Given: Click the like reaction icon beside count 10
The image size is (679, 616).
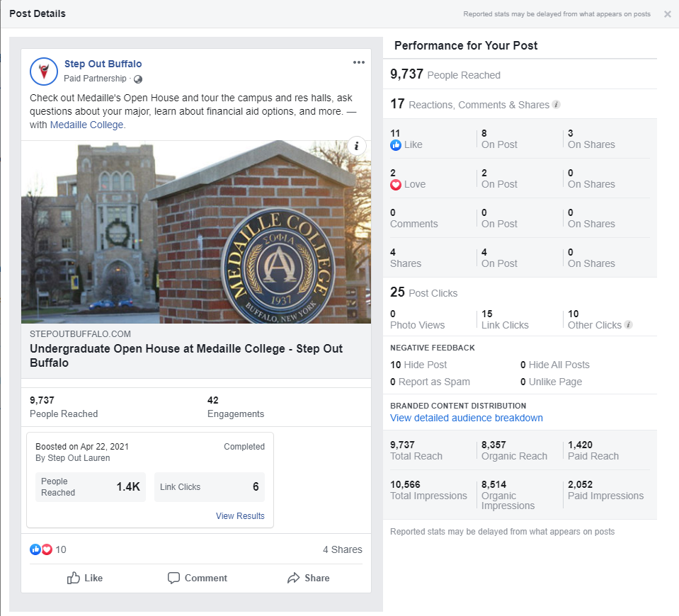Looking at the screenshot, I should 35,549.
